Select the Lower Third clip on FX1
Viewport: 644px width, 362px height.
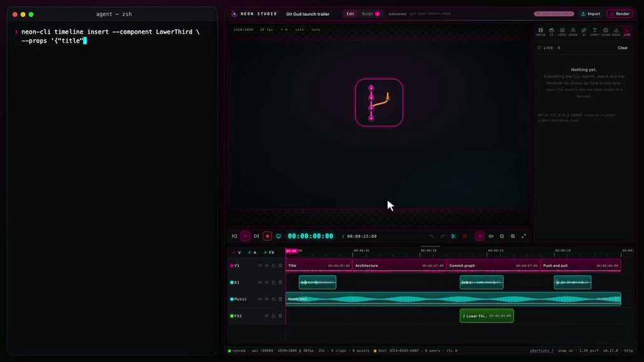(487, 316)
